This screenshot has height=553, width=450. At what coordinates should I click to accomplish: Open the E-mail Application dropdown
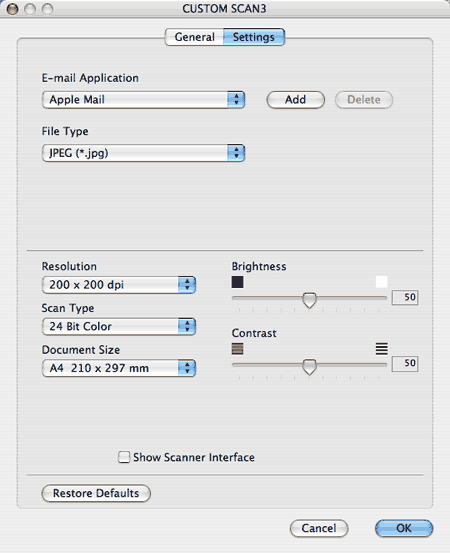(143, 100)
